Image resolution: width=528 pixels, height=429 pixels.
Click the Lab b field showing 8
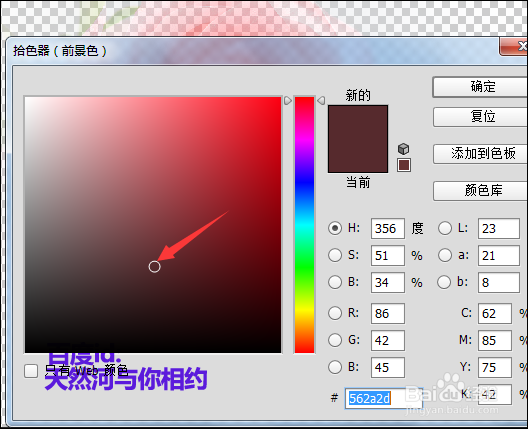point(499,282)
